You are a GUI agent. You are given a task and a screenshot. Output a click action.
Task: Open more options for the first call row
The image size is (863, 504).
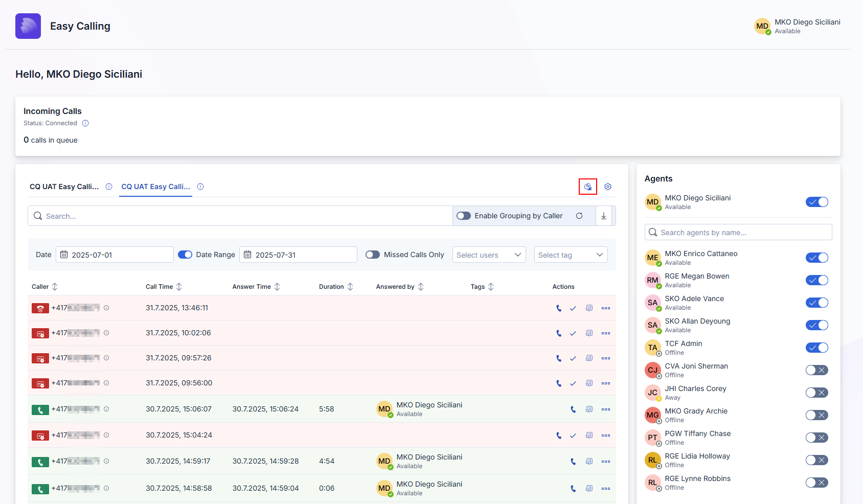coord(606,308)
